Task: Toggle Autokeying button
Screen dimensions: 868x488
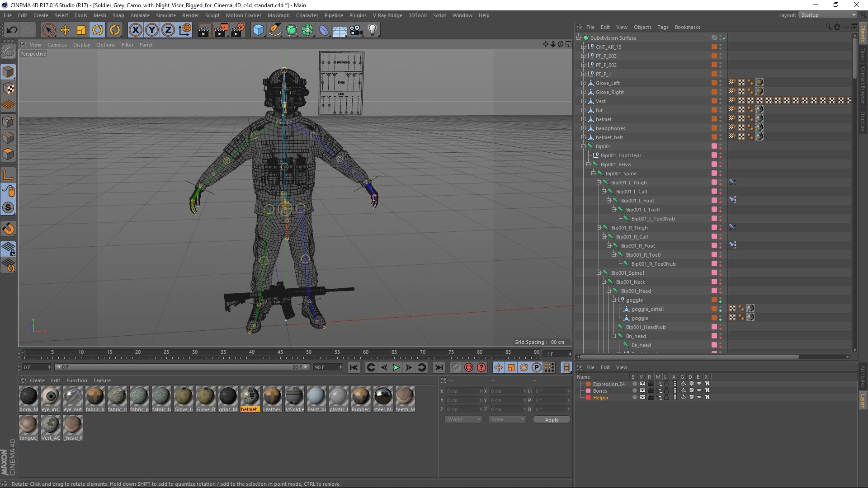Action: 469,367
